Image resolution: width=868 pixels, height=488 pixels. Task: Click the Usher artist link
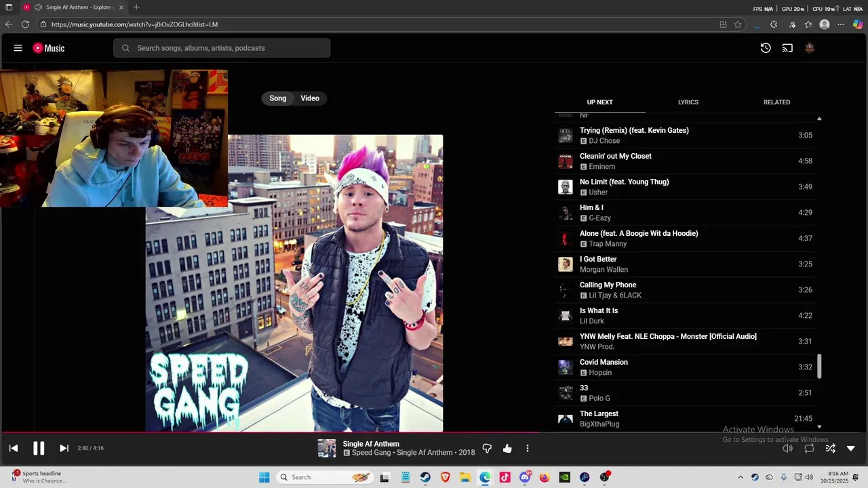tap(598, 192)
